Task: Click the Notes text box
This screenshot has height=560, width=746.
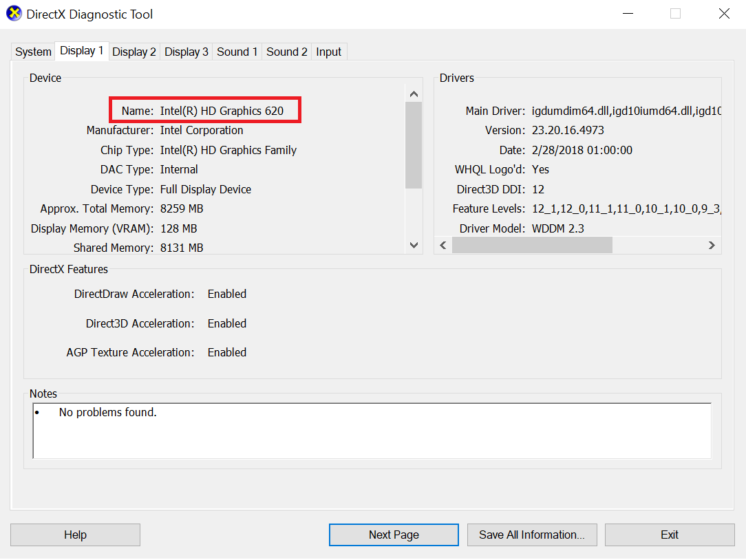Action: tap(372, 431)
